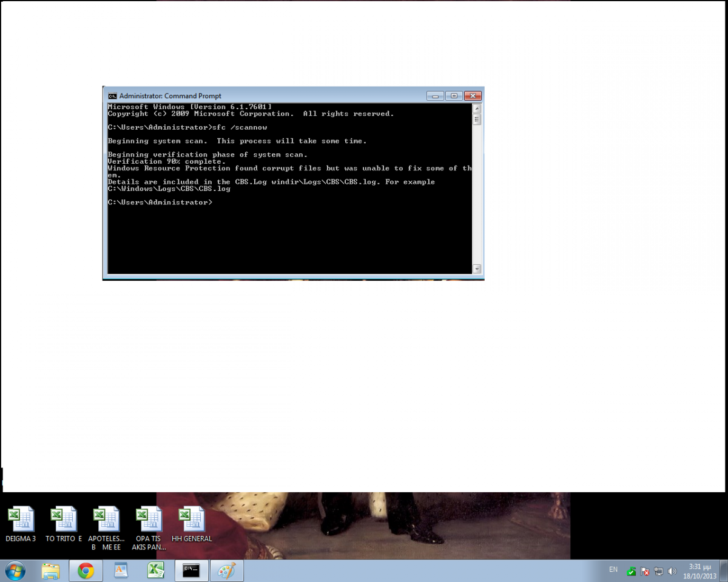
Task: Open DEIGMA 3 Excel file on desktop
Action: [x=21, y=524]
